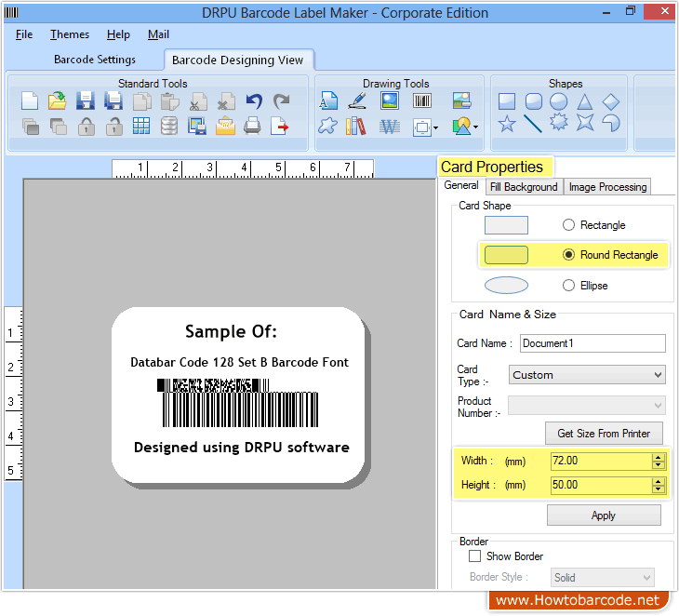Select the triangle shape tool

[585, 101]
